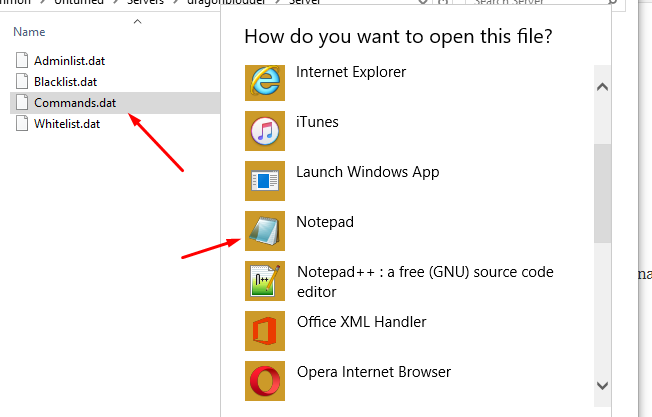Click the Notepad++ editor description text
The width and height of the screenshot is (652, 417).
[x=425, y=282]
